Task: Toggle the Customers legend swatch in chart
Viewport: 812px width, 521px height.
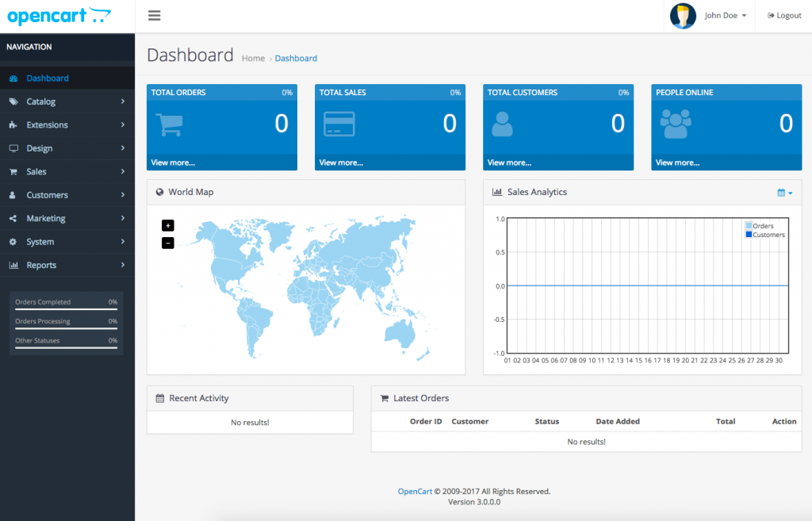Action: point(749,235)
